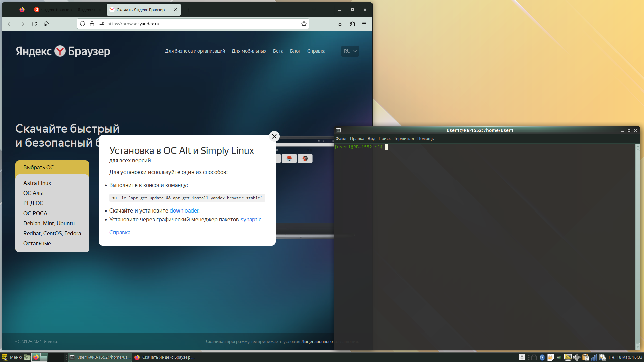Close the 'Скачать Яндекс Браузер' tab
This screenshot has height=362, width=644.
pyautogui.click(x=175, y=10)
